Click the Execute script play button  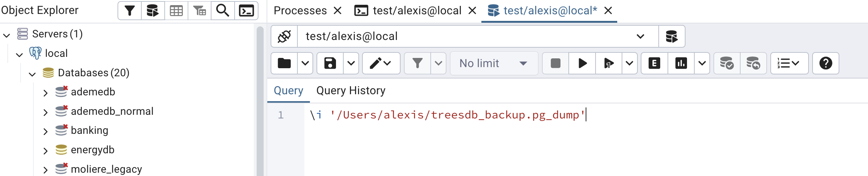tap(582, 63)
